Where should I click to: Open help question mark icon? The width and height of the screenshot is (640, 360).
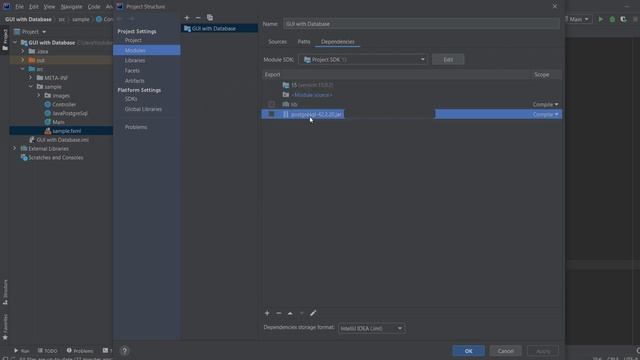pyautogui.click(x=124, y=351)
